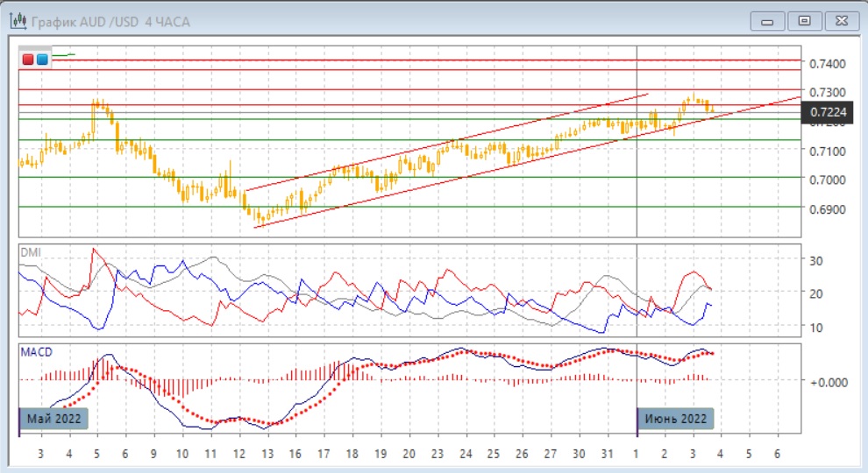
Task: Select the Июнь 2022 month marker
Action: tap(676, 419)
